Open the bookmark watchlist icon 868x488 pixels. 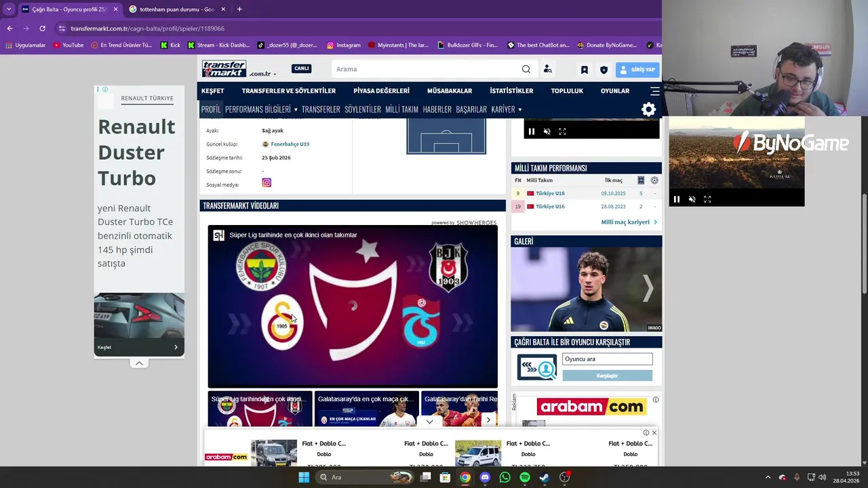(x=584, y=69)
